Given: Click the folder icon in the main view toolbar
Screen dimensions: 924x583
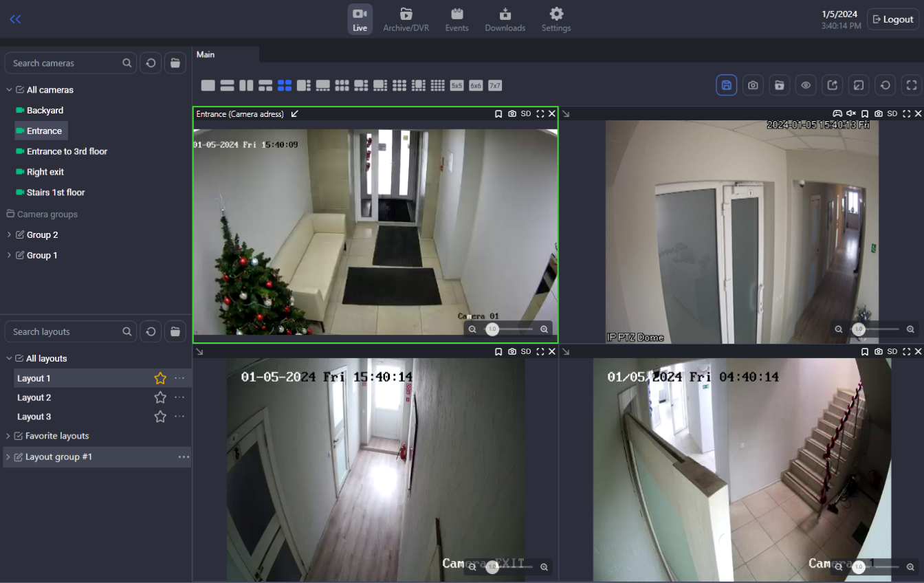Looking at the screenshot, I should pos(780,85).
